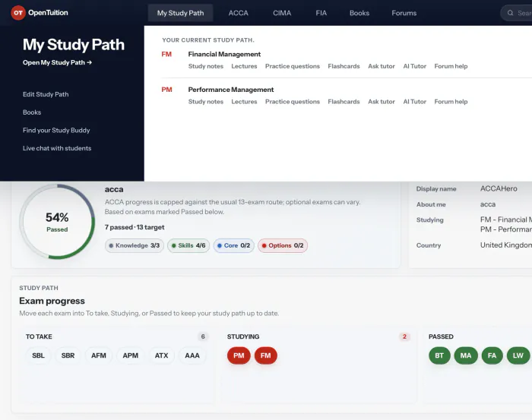This screenshot has height=420, width=532.
Task: Click the Skills 4/6 badge
Action: click(x=188, y=245)
